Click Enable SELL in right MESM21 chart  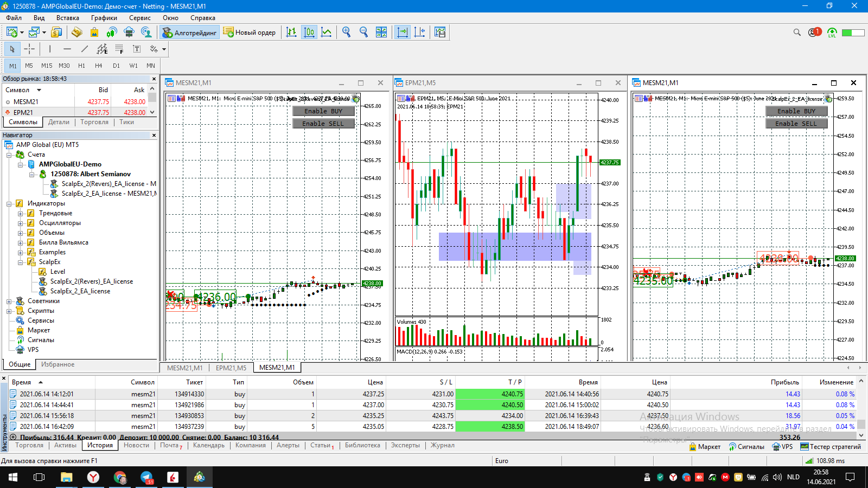pos(796,124)
